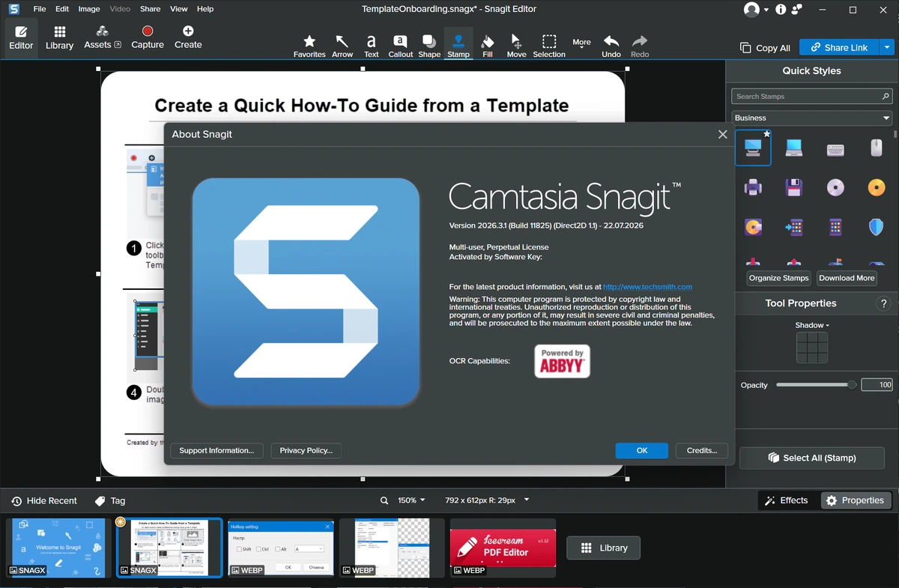Click OK in About Snagit dialog

tap(642, 450)
